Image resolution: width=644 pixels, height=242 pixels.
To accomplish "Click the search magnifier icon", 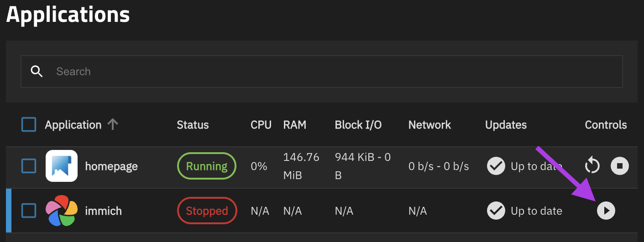I will point(37,72).
